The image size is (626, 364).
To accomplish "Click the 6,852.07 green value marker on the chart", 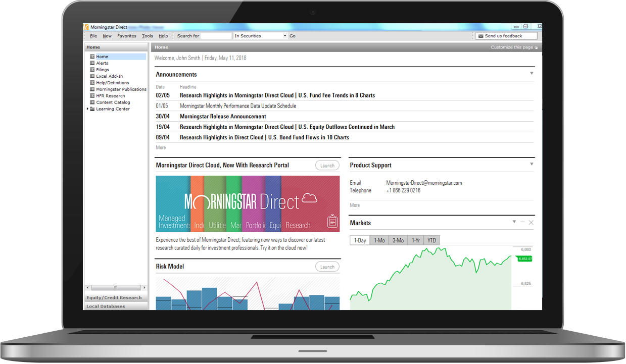I will coord(524,258).
